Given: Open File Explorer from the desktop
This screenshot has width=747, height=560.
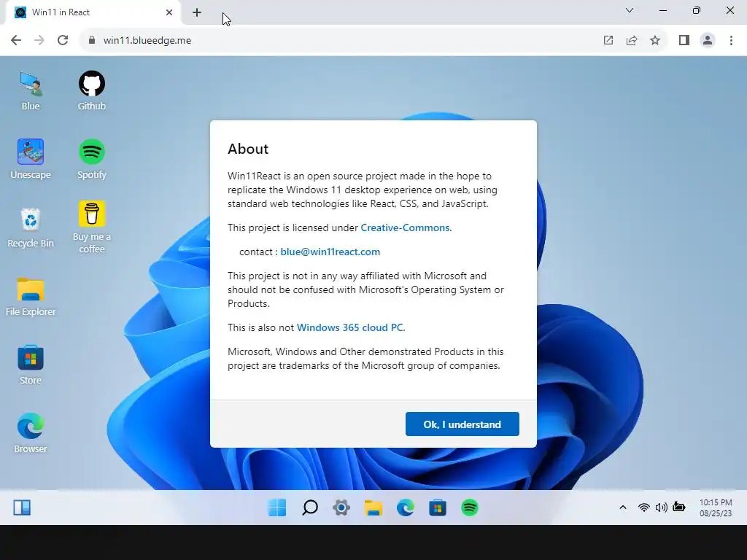Looking at the screenshot, I should tap(31, 296).
